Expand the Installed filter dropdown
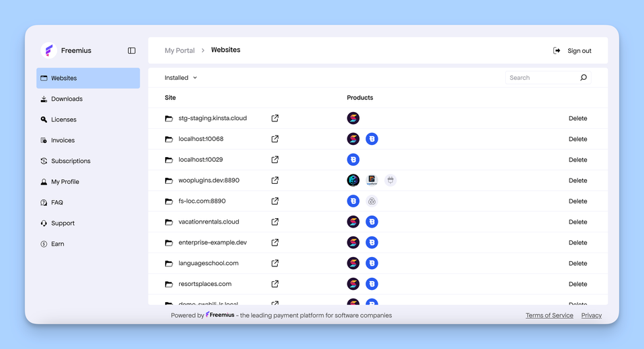 click(181, 78)
